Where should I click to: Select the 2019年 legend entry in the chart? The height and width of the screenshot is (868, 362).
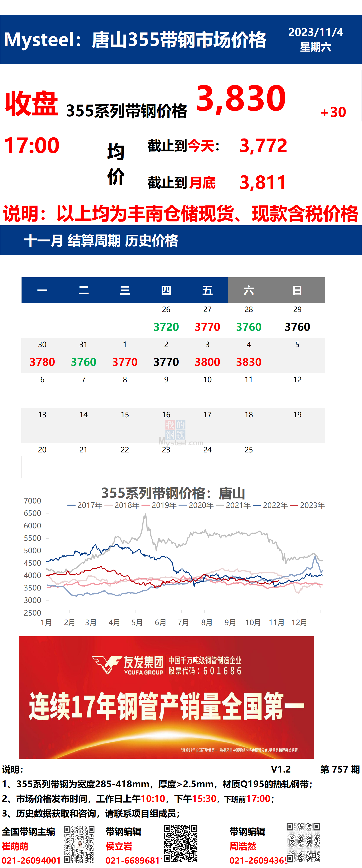coord(159,505)
